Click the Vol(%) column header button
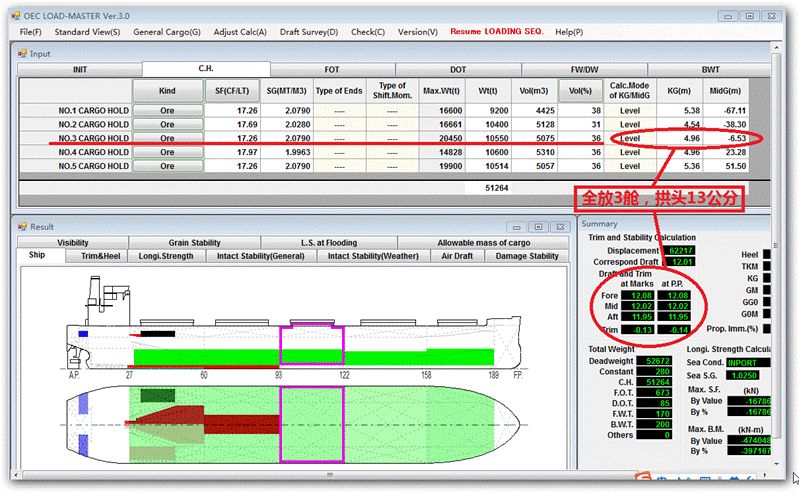This screenshot has width=799, height=493. coord(580,91)
